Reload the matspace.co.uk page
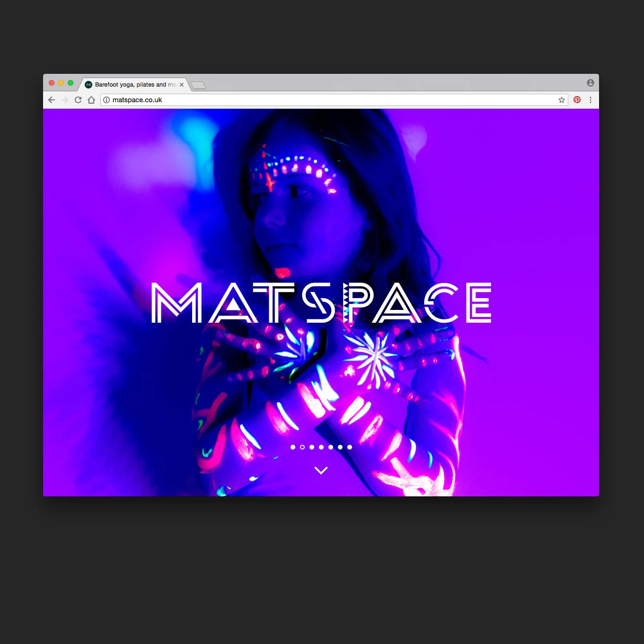This screenshot has height=644, width=644. (x=78, y=100)
